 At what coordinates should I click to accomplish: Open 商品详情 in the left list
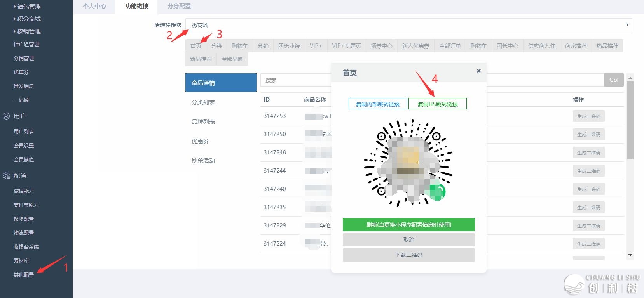[x=221, y=83]
